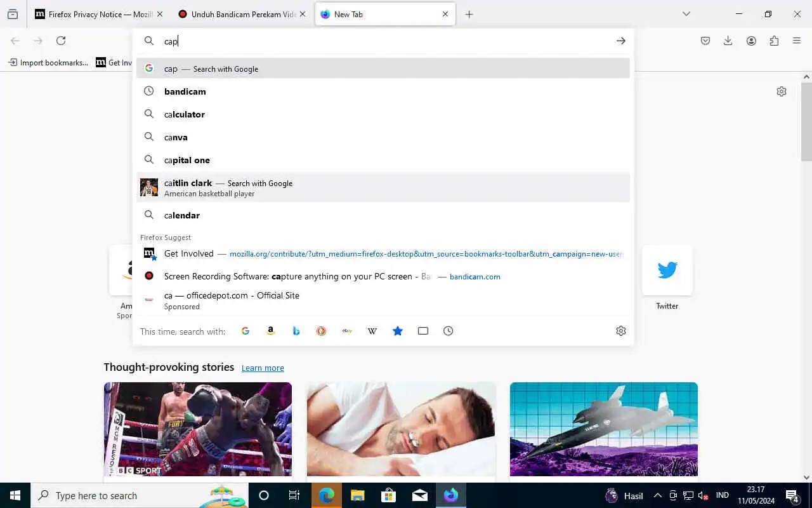Search in History clock icon

[x=449, y=331]
